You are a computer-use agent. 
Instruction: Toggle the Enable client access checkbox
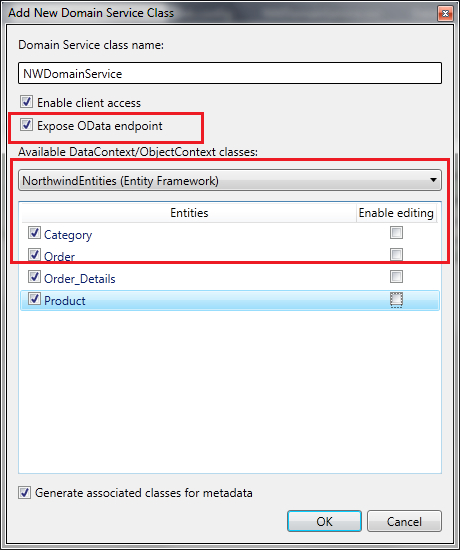coord(26,102)
